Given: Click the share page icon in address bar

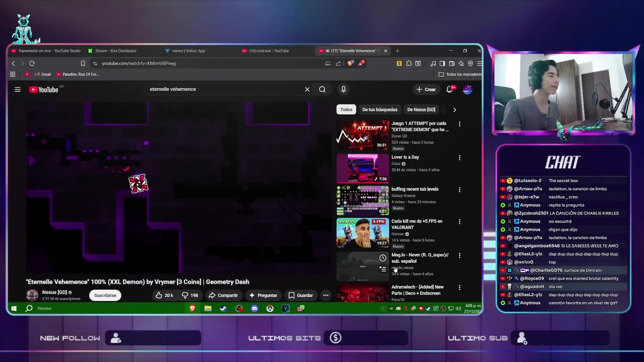Looking at the screenshot, I should pos(338,63).
